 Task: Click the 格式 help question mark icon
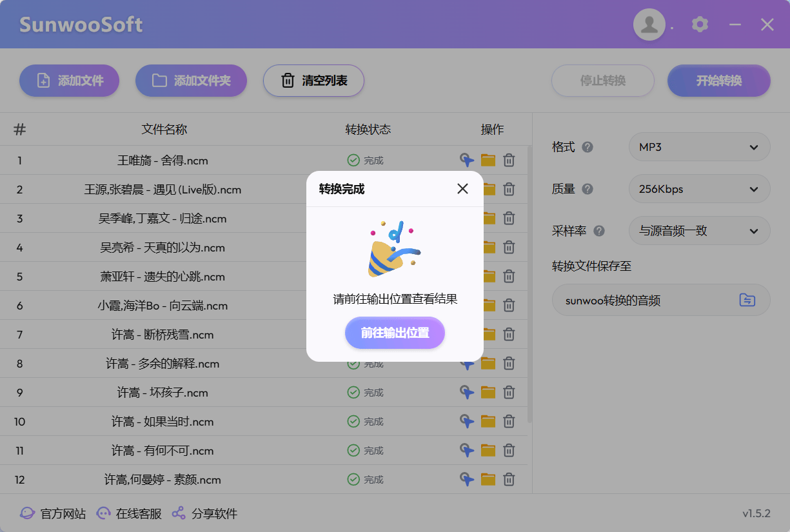(x=588, y=147)
